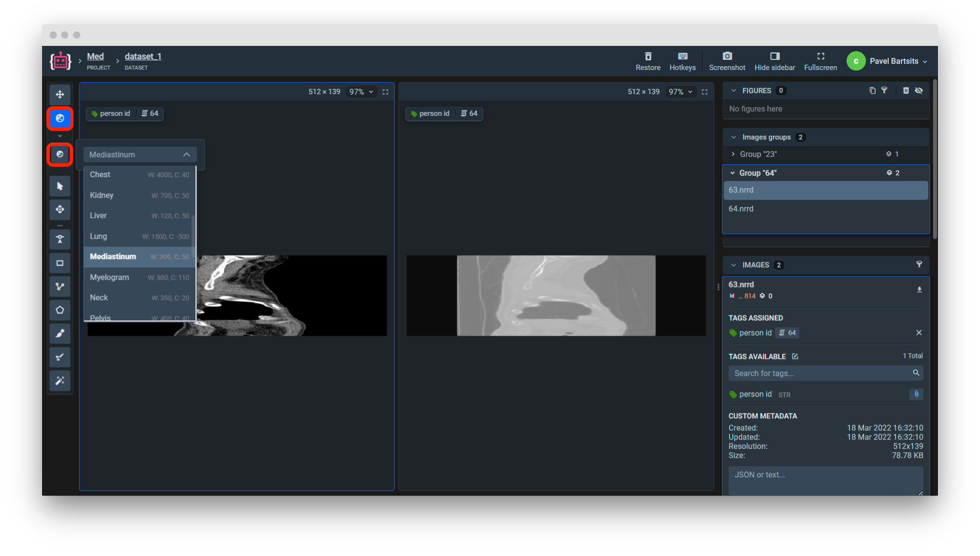Click the Magic Wand tool icon
This screenshot has width=980, height=556.
[59, 381]
